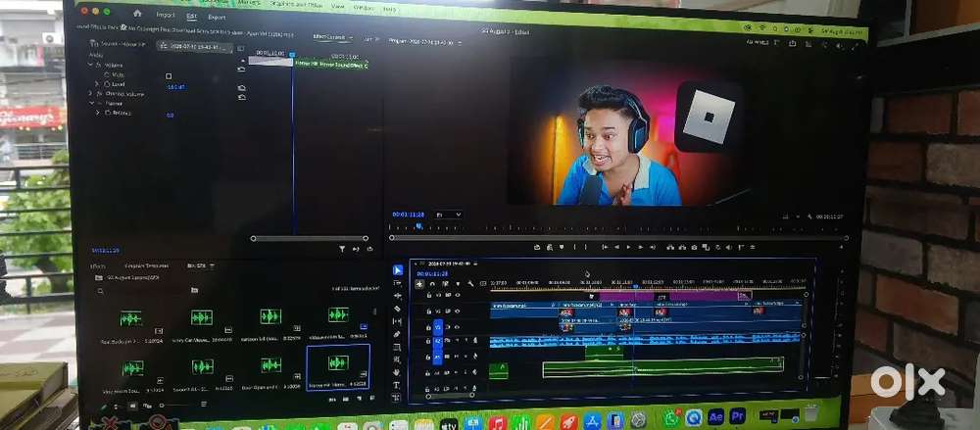The image size is (980, 430).
Task: Select the Selection arrow tool
Action: click(x=398, y=270)
